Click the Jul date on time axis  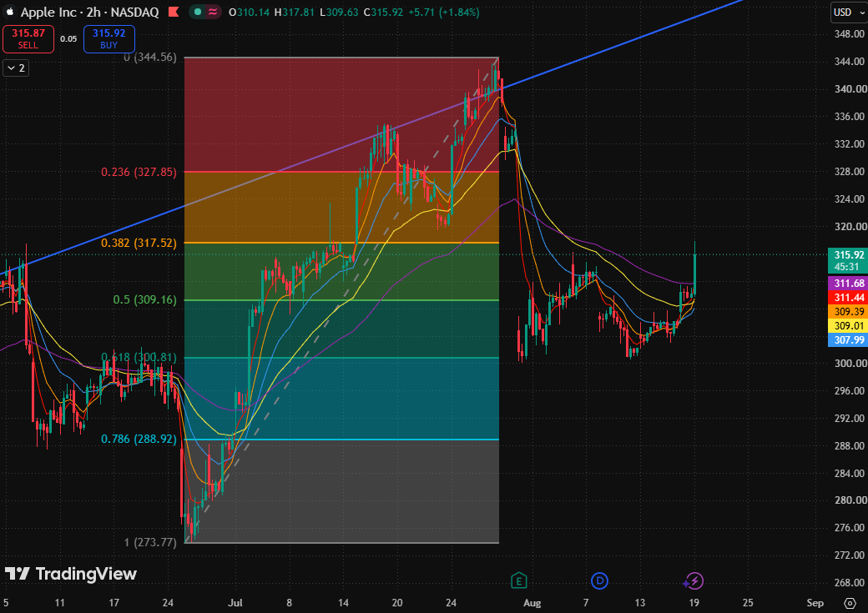tap(235, 603)
